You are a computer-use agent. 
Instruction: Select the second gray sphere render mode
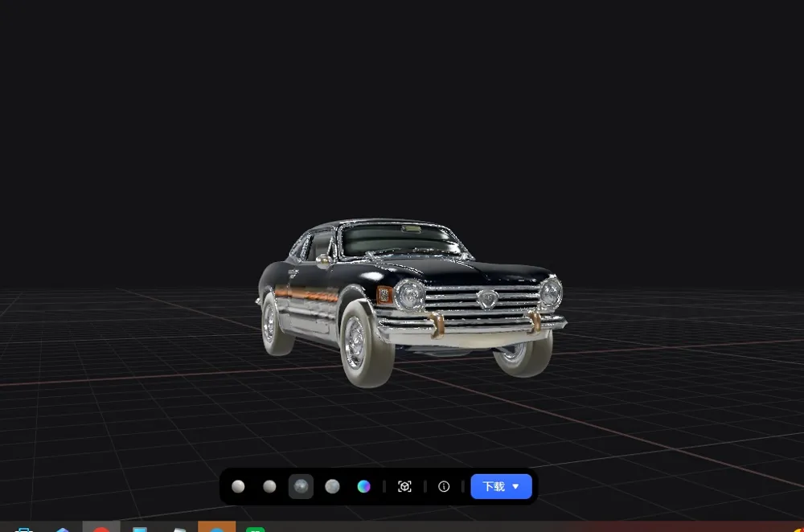pyautogui.click(x=269, y=486)
